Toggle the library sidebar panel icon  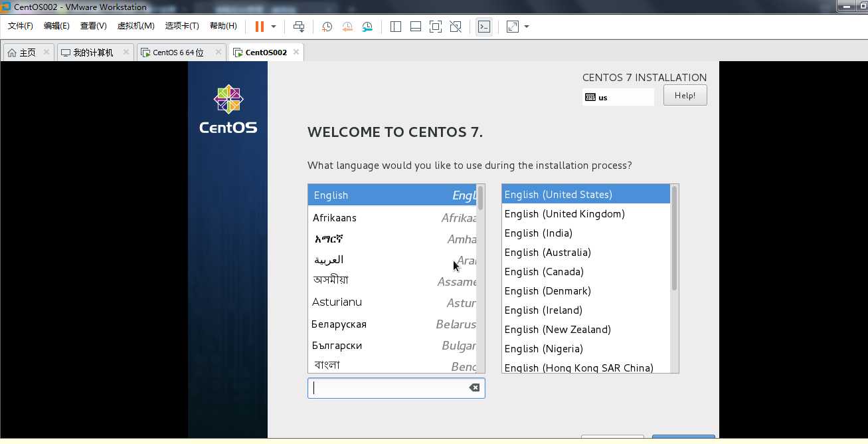tap(396, 27)
